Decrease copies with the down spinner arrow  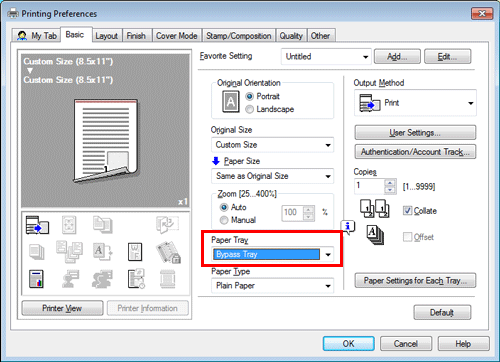coord(390,190)
